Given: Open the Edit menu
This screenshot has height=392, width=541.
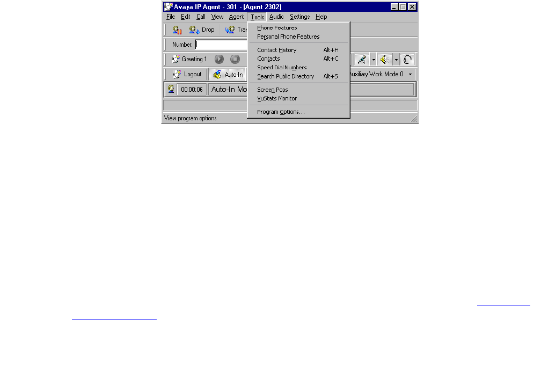Looking at the screenshot, I should (x=186, y=17).
